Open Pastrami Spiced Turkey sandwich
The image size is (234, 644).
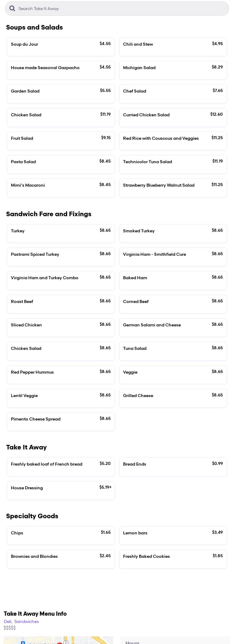tap(61, 257)
